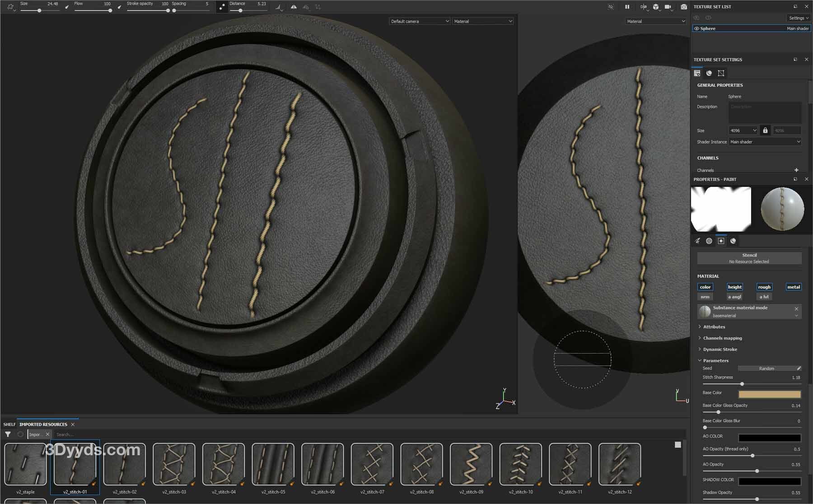Click the Stencil resource button
Screen dimensions: 813x504
point(749,258)
